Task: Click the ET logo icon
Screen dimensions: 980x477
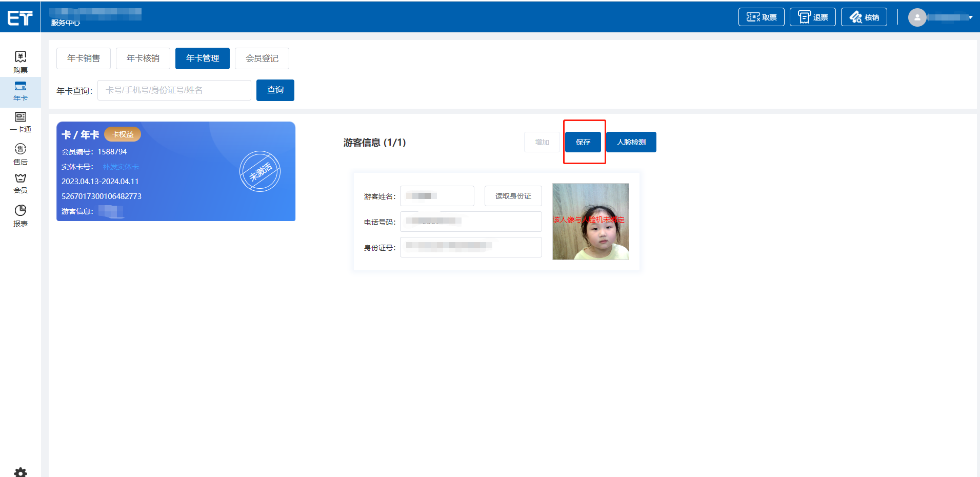Action: (20, 18)
